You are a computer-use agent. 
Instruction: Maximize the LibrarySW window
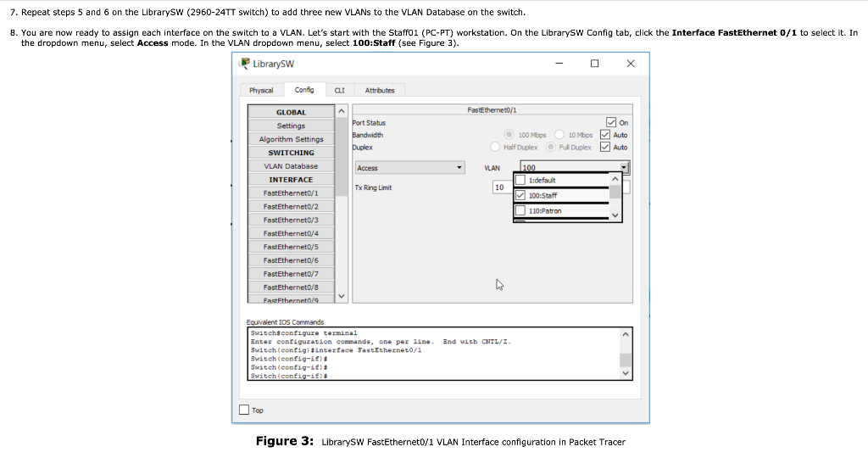(594, 63)
